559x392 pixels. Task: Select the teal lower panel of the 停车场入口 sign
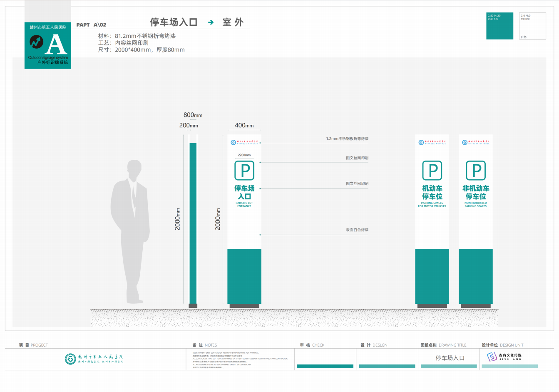(244, 277)
